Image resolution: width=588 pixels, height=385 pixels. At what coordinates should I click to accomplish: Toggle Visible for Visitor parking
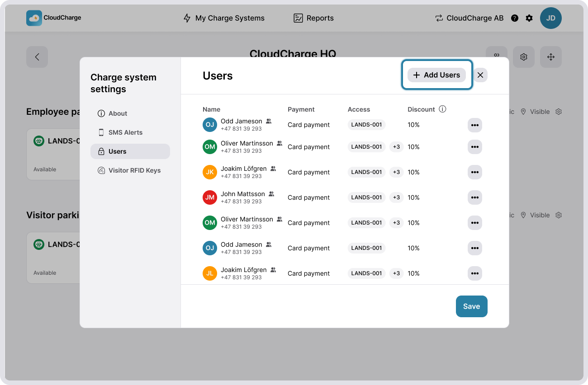click(x=535, y=215)
